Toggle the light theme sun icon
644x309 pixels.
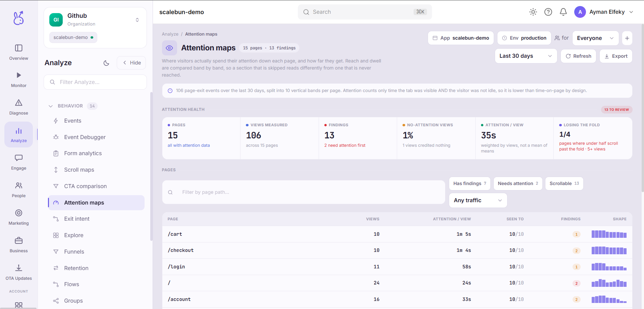[x=533, y=12]
